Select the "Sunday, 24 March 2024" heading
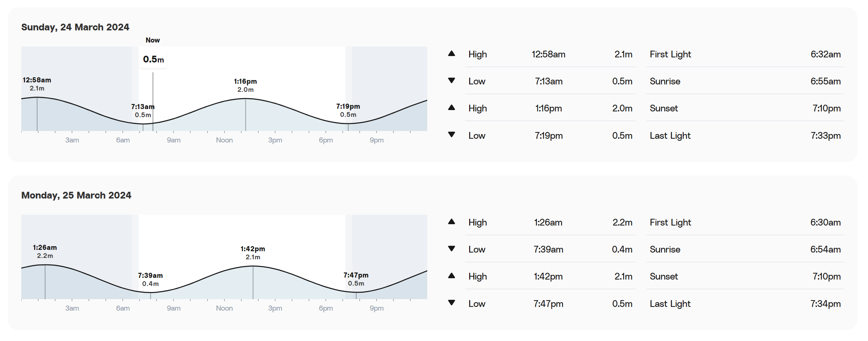868x341 pixels. [75, 27]
